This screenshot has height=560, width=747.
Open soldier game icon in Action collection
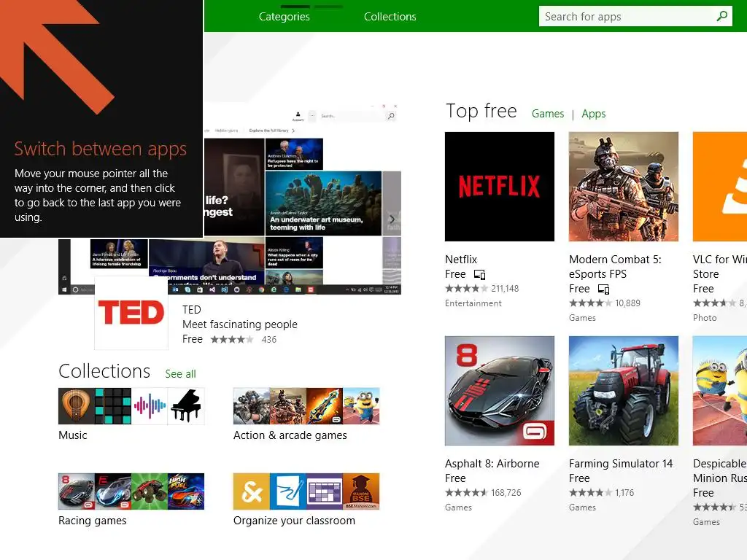pyautogui.click(x=288, y=406)
